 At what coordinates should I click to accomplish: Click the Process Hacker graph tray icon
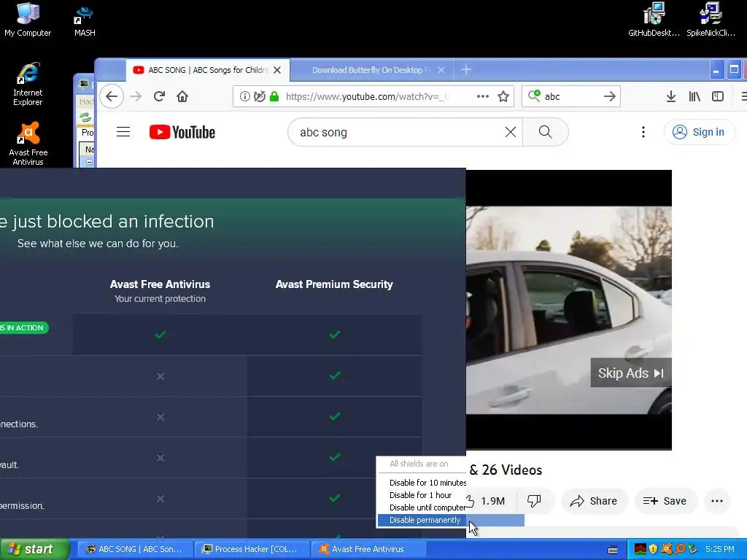(x=640, y=549)
